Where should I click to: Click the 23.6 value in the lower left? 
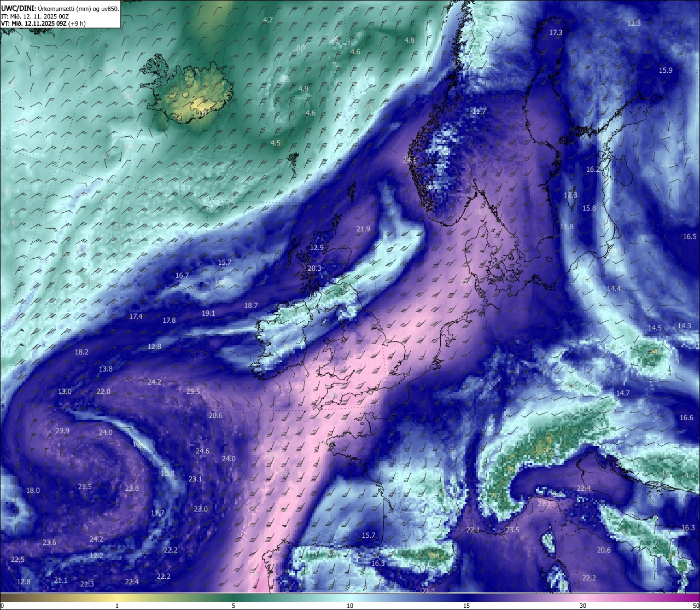(x=49, y=543)
